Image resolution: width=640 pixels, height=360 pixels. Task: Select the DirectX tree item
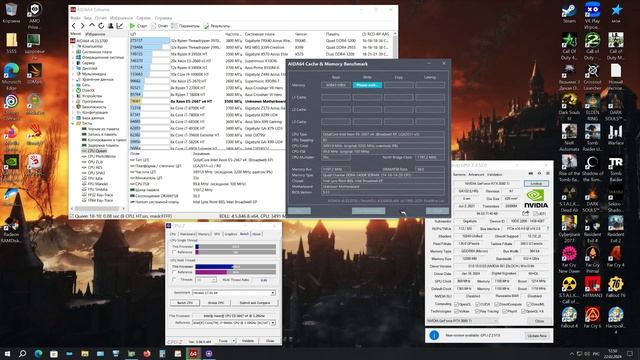pyautogui.click(x=88, y=90)
